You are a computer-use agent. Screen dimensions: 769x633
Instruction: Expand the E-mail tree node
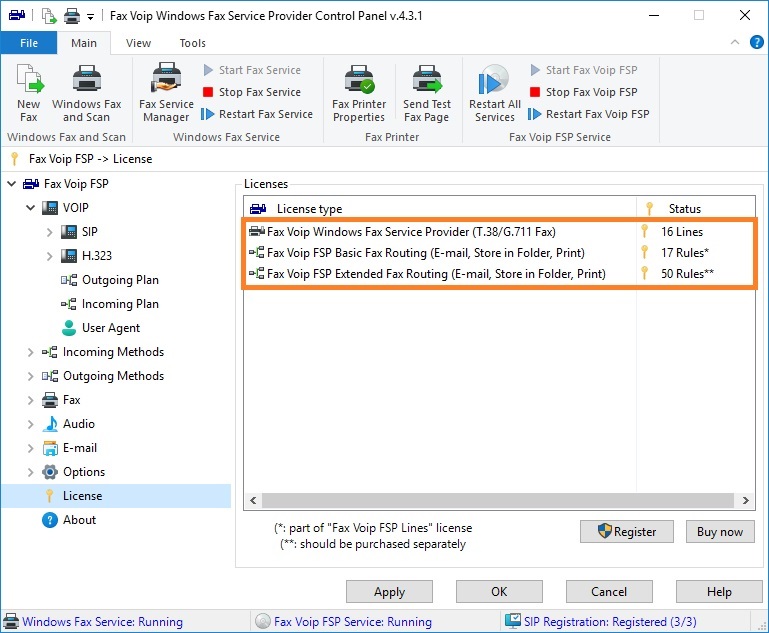tap(30, 448)
